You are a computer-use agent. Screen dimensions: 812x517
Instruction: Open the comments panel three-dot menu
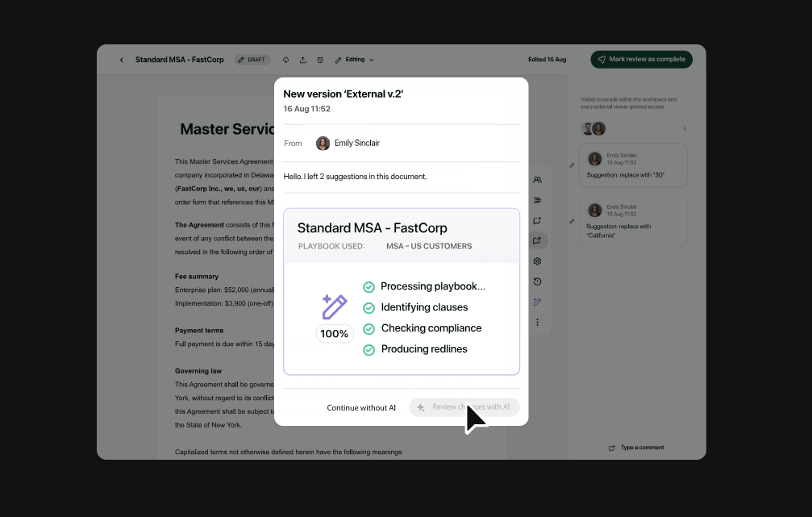tap(685, 128)
